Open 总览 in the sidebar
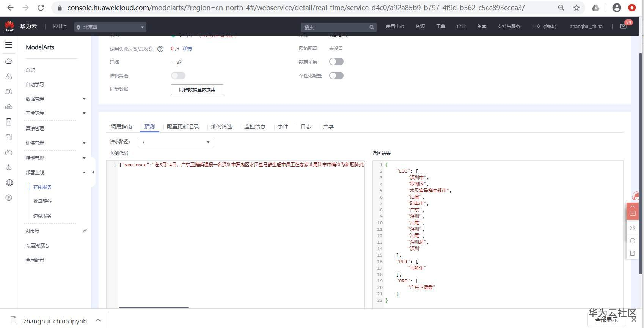644x328 pixels. pyautogui.click(x=30, y=70)
